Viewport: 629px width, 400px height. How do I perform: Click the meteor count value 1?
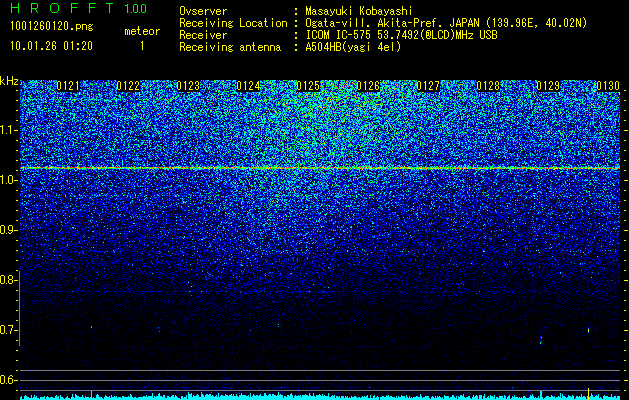tap(142, 46)
